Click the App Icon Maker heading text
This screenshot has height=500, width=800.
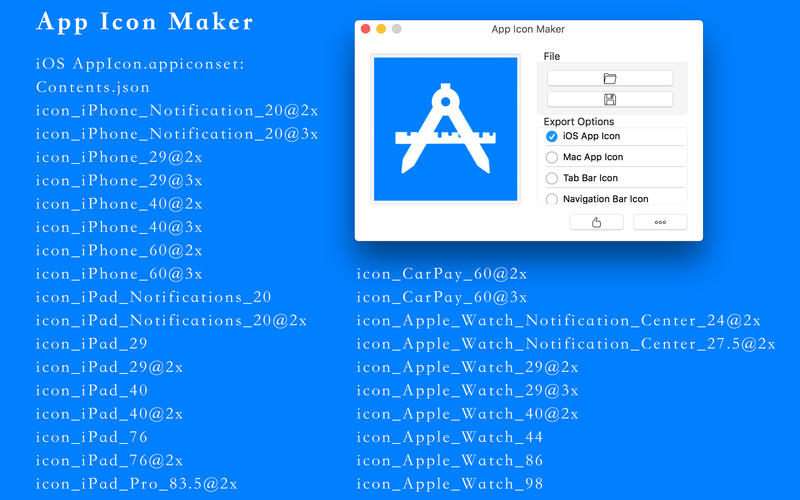[144, 22]
